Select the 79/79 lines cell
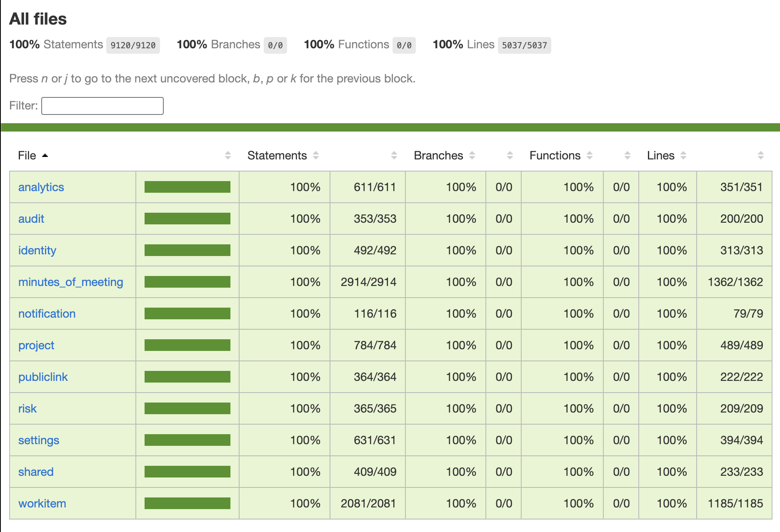 click(x=735, y=314)
